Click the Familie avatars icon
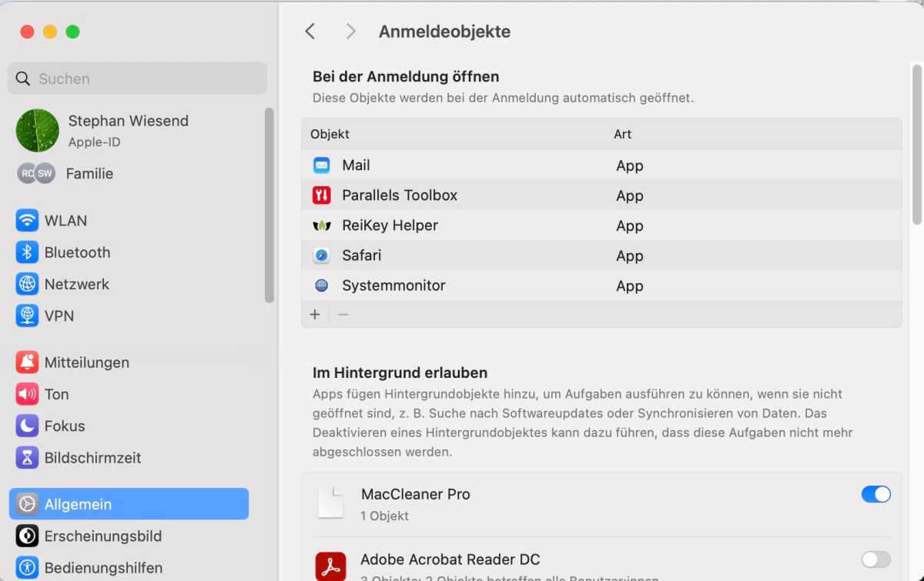The width and height of the screenshot is (924, 581). click(36, 173)
